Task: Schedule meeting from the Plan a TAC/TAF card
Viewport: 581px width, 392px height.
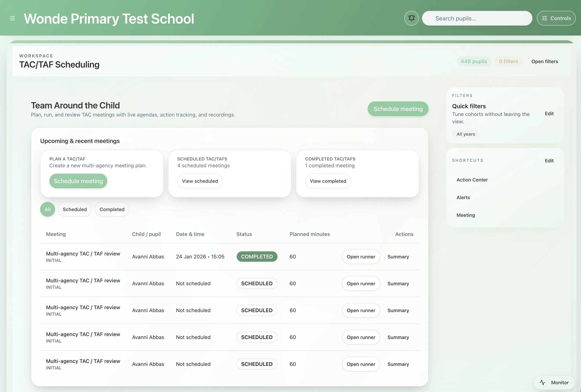Action: tap(78, 181)
